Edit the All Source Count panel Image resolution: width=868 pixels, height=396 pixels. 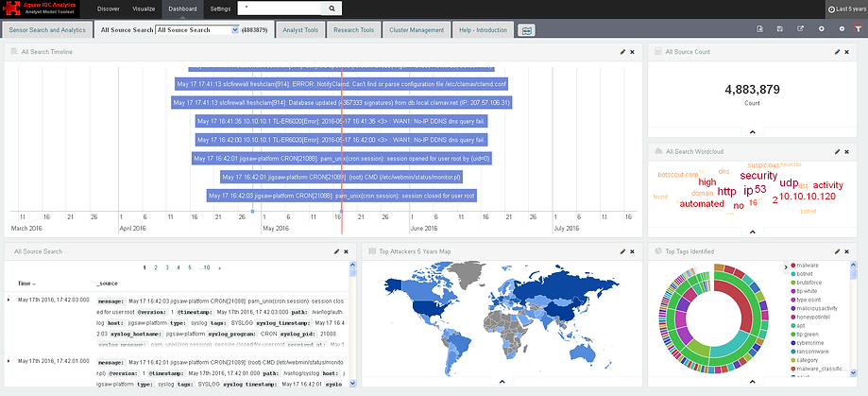(x=837, y=51)
